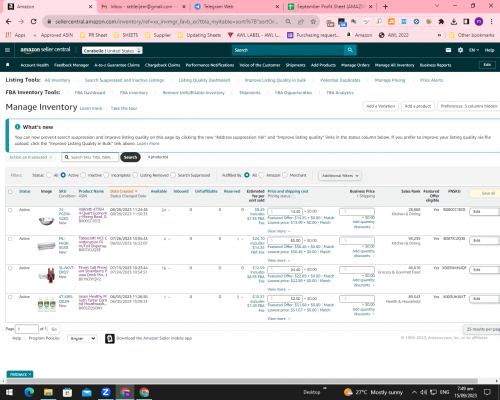The height and width of the screenshot is (400, 500).
Task: Open the store marketplace switcher dropdown
Action: click(112, 50)
